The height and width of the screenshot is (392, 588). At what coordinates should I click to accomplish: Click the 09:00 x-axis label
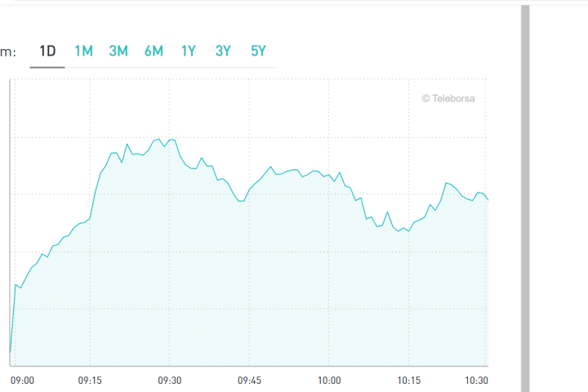tap(22, 381)
